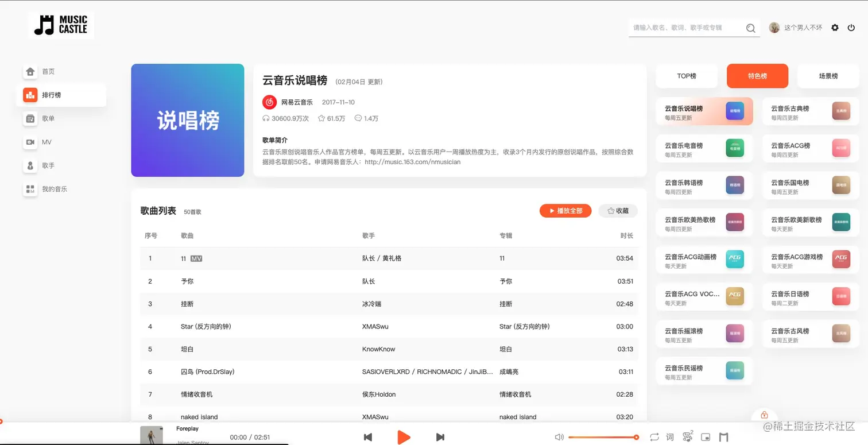Toggle the loop playback mode icon
868x445 pixels.
654,438
